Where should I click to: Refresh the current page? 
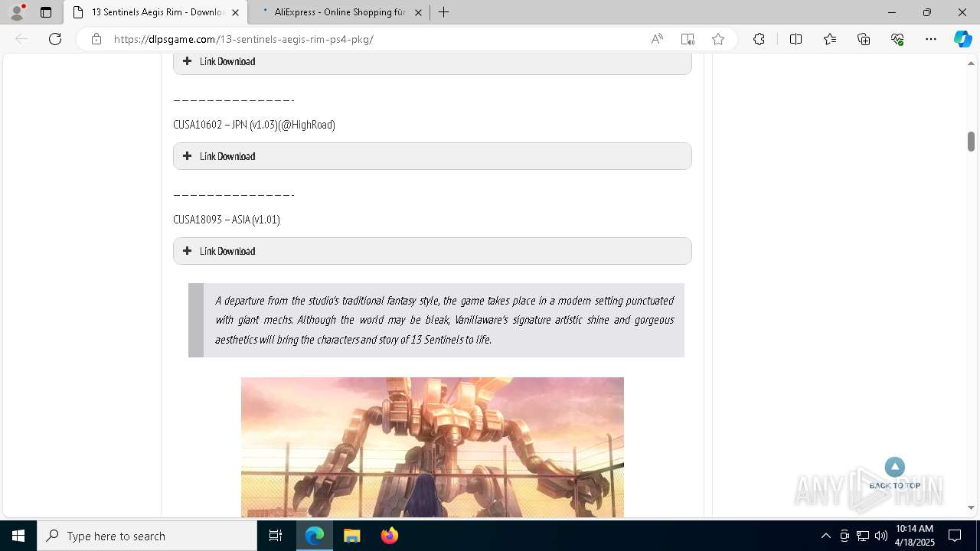[x=55, y=39]
